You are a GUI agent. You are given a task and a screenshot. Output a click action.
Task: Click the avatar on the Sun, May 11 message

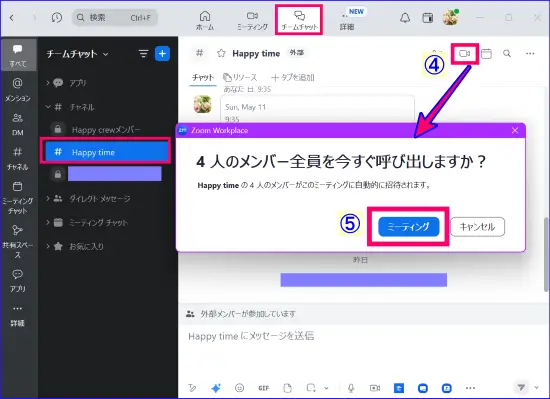[203, 104]
